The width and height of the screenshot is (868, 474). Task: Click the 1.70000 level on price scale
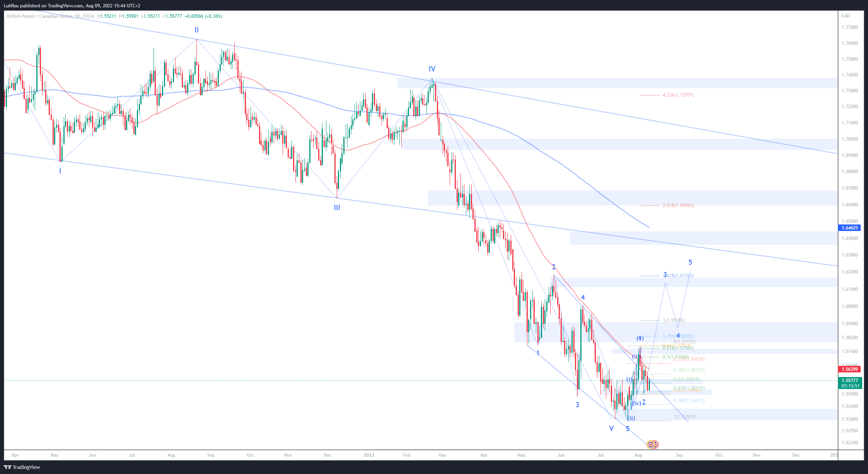click(x=849, y=139)
